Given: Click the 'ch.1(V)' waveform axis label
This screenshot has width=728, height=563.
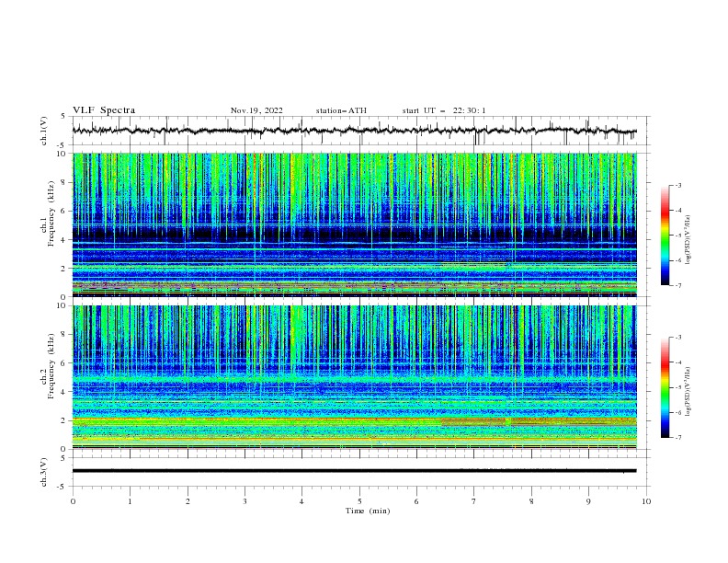Looking at the screenshot, I should (44, 131).
